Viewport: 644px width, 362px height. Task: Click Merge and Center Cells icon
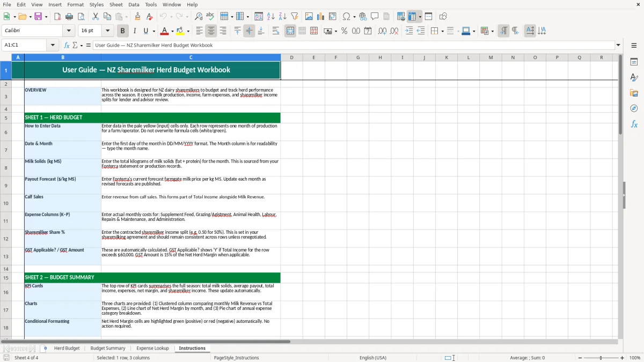point(290,31)
